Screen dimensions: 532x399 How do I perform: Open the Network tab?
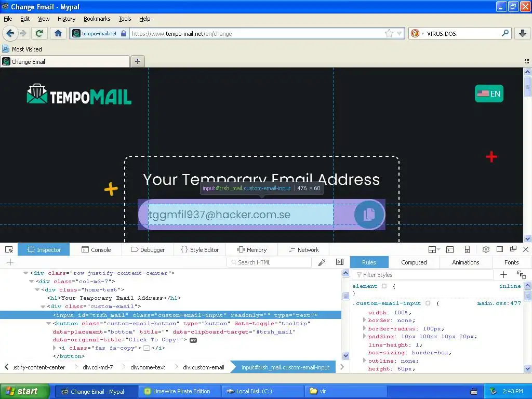303,250
